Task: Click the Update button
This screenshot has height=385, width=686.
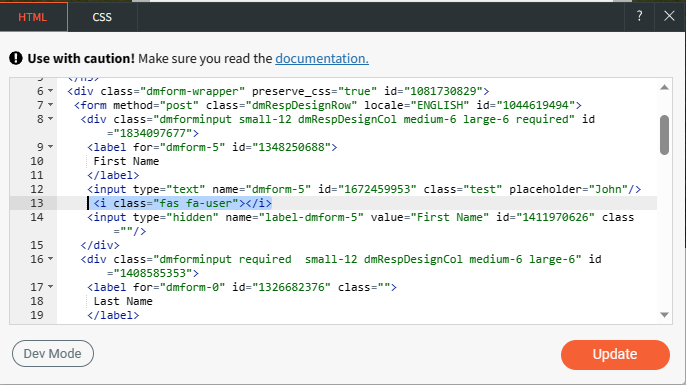Action: 615,355
